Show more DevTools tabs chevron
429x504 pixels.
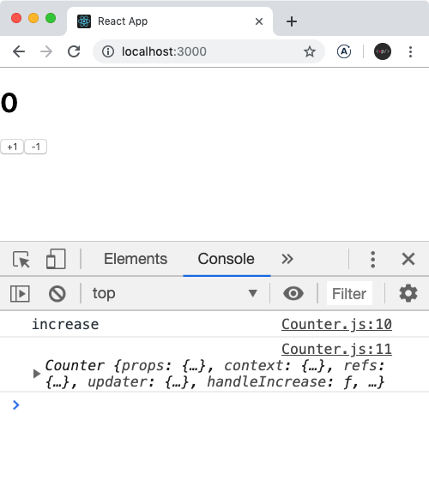[287, 259]
